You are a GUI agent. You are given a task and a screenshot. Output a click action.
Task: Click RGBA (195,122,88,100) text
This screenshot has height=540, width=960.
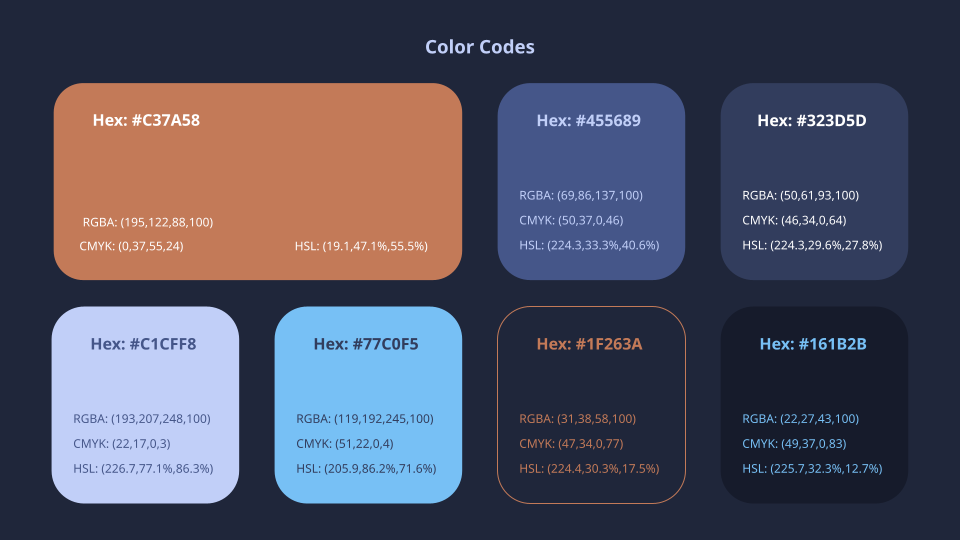(148, 222)
